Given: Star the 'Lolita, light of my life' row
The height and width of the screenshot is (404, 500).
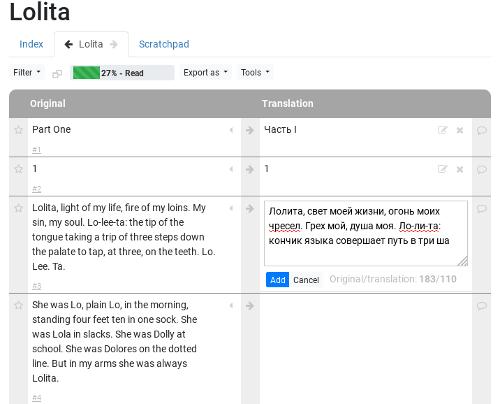Looking at the screenshot, I should coord(19,209).
